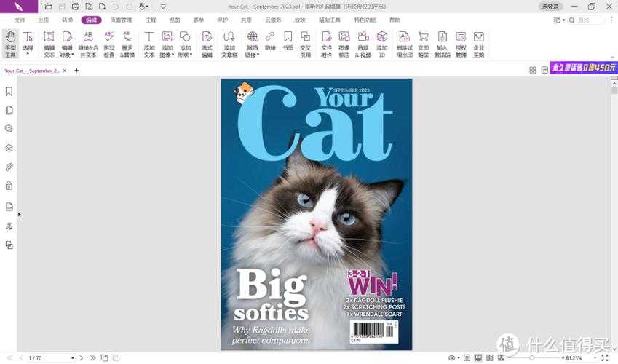Expand the left side panel arrow

[20, 215]
